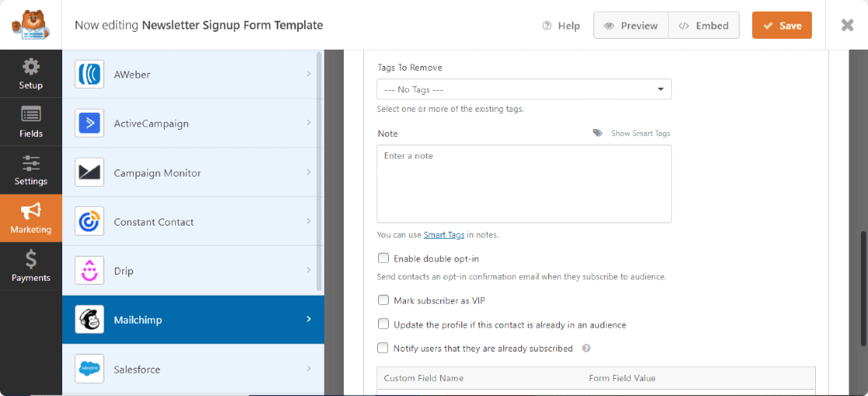Open Smart Tags link under note

click(444, 235)
